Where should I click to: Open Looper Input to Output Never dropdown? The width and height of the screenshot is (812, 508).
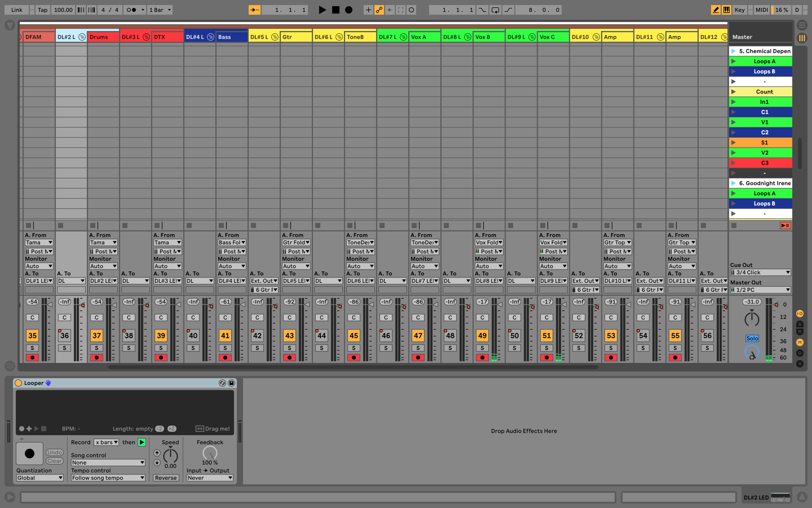210,478
